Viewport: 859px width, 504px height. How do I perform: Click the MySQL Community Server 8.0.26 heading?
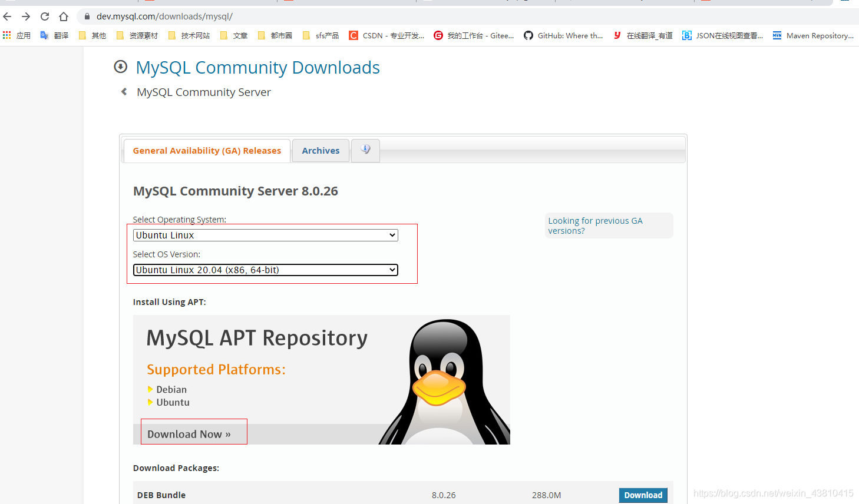[236, 191]
